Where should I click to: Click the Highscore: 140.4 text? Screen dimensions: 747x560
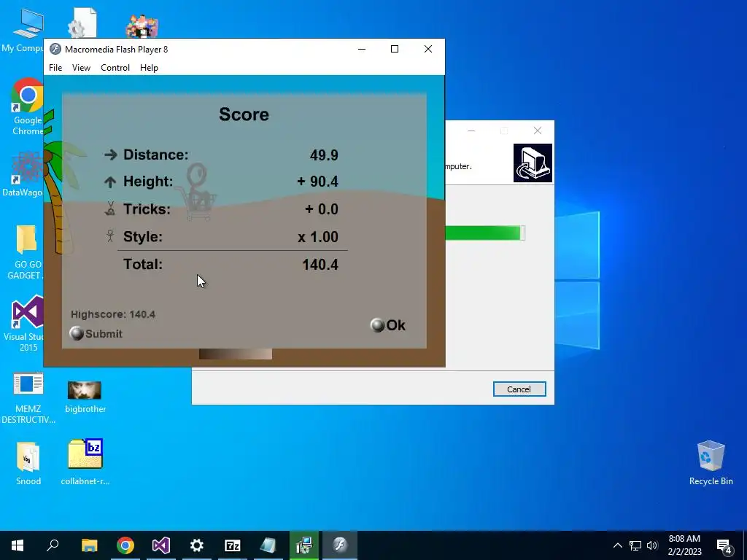113,314
